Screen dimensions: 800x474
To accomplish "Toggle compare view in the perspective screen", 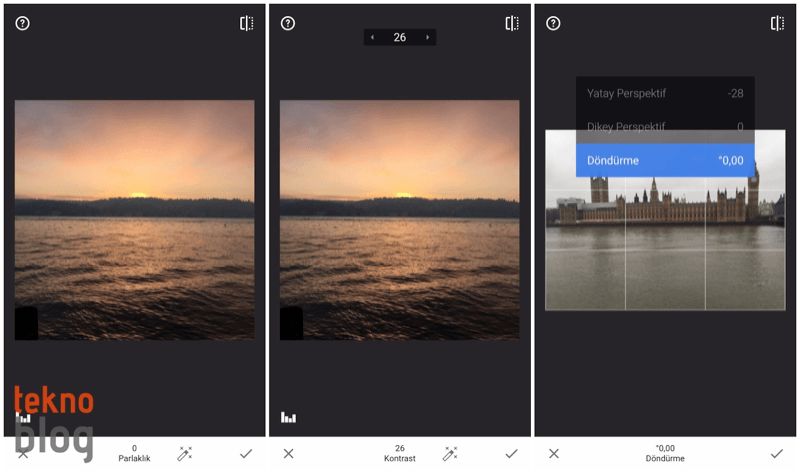I will (x=776, y=23).
